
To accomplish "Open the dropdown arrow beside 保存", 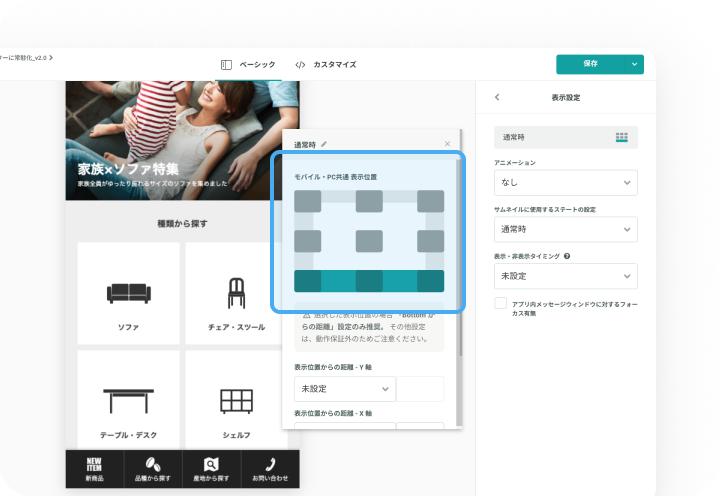I will [x=635, y=64].
